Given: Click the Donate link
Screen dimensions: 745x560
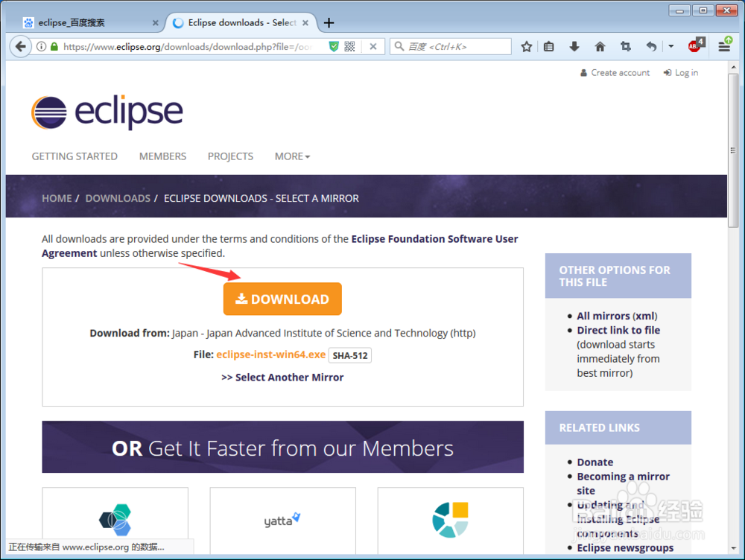Looking at the screenshot, I should click(x=595, y=462).
